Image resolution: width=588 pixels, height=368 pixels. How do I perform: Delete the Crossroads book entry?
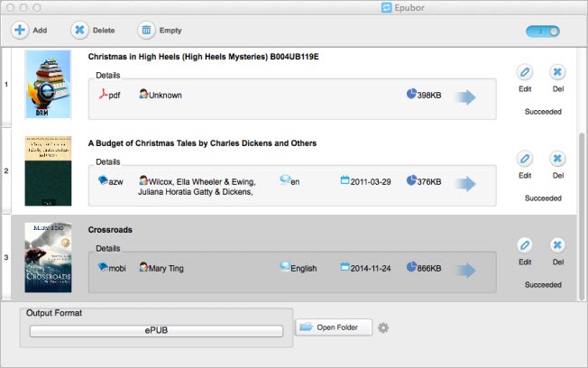pos(557,245)
